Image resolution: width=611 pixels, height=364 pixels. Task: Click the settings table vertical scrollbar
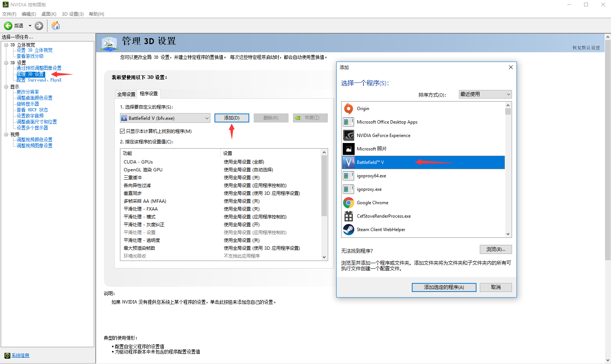(324, 205)
